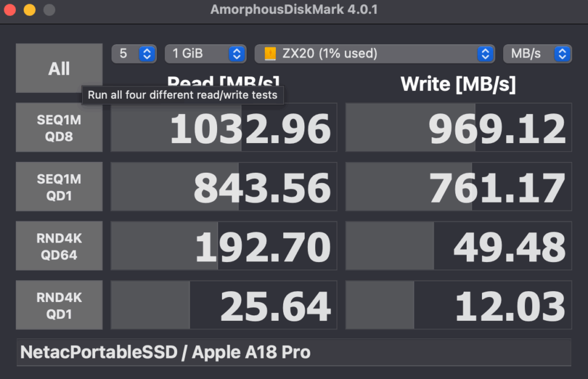Viewport: 588px width, 379px height.
Task: Run the RND4K QD64 random test
Action: (59, 246)
